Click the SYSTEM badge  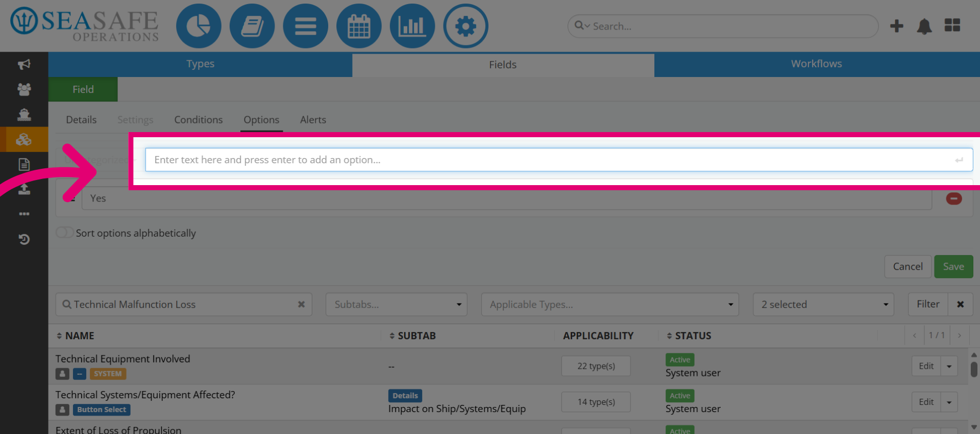[x=108, y=374]
